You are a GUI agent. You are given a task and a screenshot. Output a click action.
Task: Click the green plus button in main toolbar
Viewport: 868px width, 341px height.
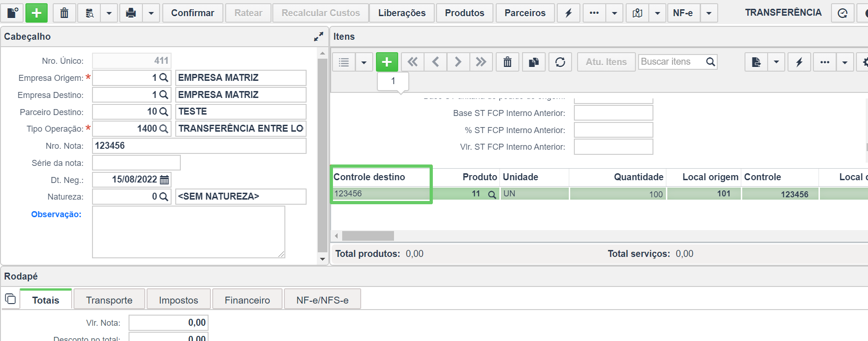tap(37, 13)
